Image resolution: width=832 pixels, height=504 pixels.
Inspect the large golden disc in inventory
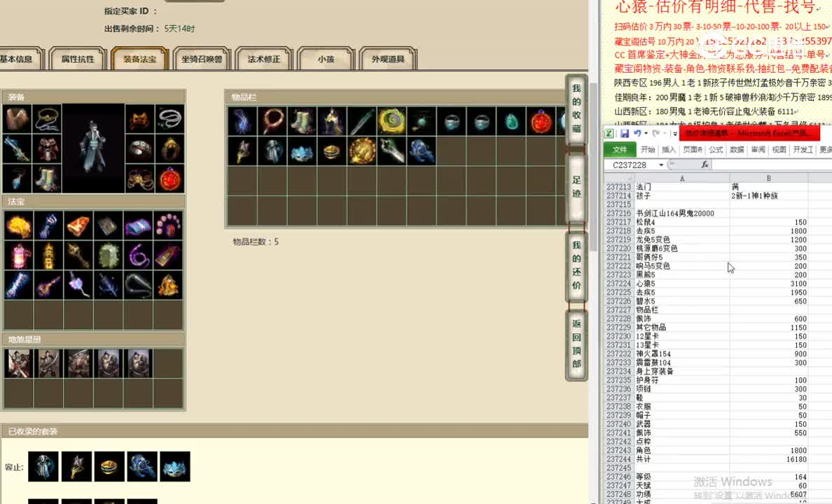click(x=362, y=151)
